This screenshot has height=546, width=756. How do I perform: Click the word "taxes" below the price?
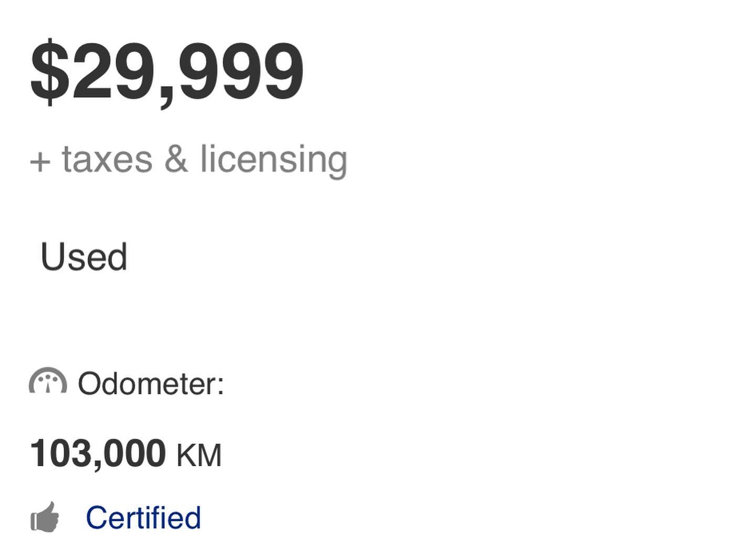coord(107,159)
